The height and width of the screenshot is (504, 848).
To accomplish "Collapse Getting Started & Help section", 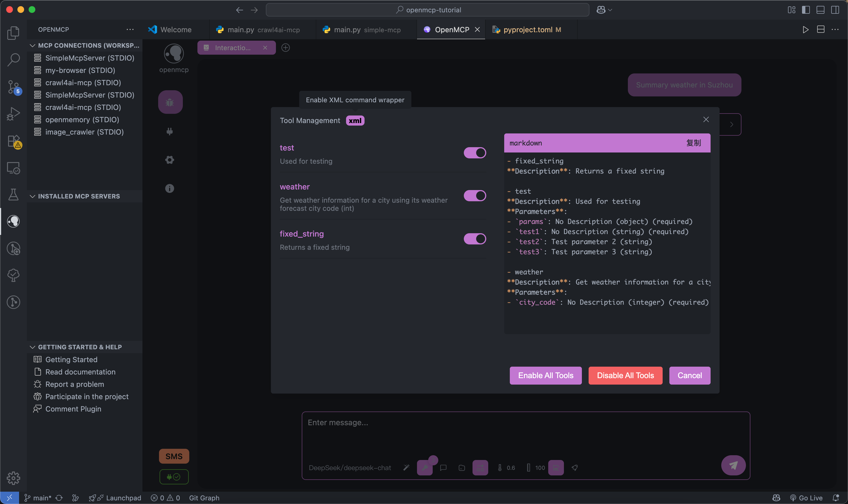I will (33, 347).
